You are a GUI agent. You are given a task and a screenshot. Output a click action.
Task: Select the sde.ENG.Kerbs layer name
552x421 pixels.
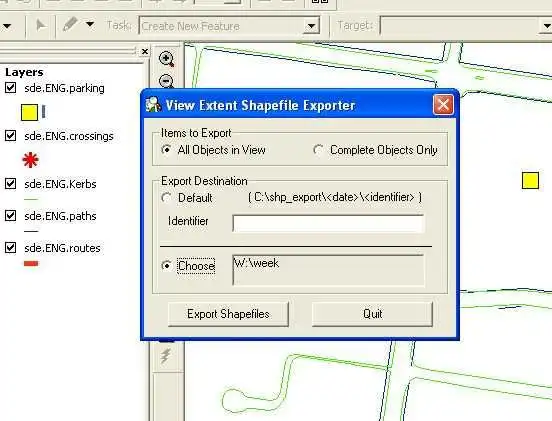60,184
